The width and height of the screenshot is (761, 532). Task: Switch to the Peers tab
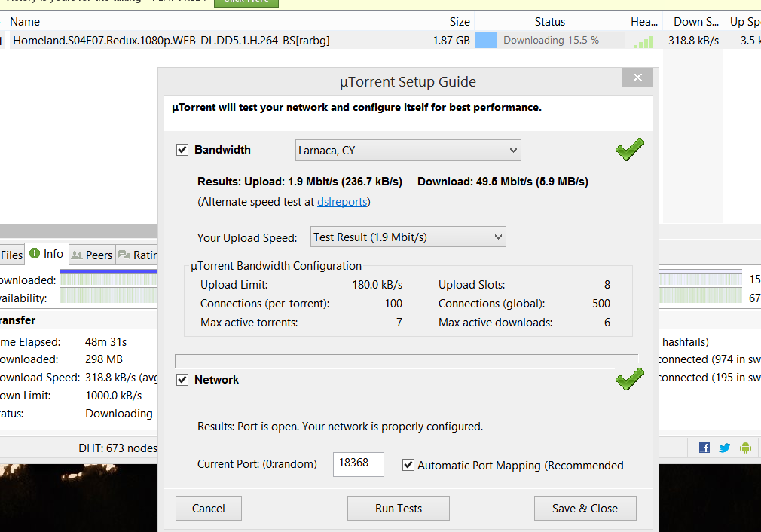[92, 255]
